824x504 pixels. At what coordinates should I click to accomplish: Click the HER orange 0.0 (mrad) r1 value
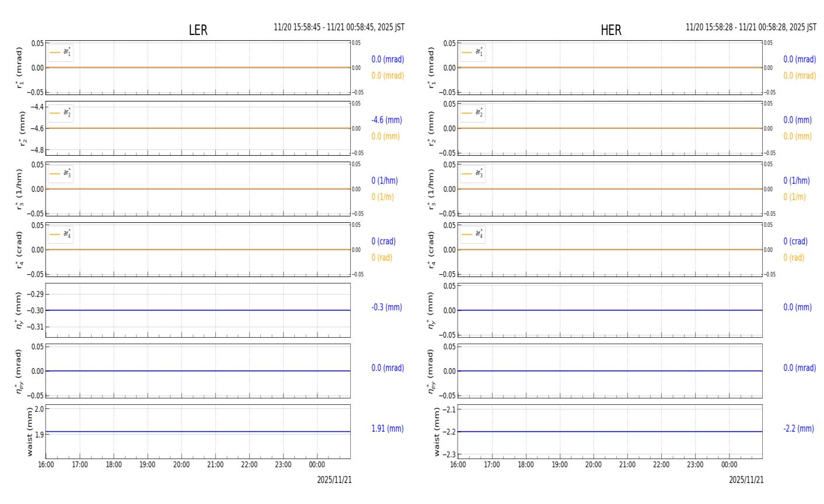pos(799,76)
